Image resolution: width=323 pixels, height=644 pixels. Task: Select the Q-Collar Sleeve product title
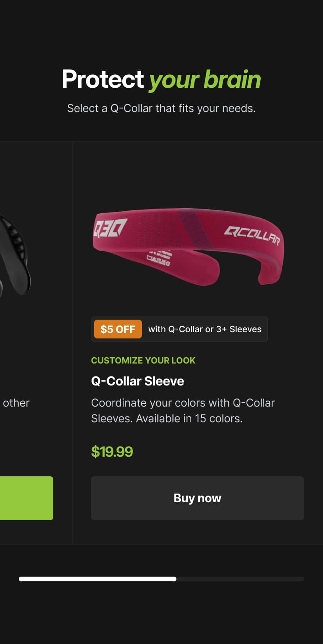coord(138,381)
